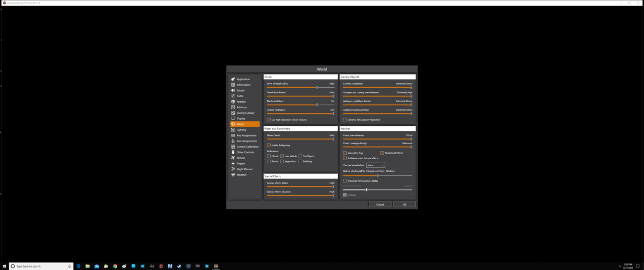This screenshot has width=644, height=270.
Task: Open Google Chrome from the taskbar
Action: (115, 266)
